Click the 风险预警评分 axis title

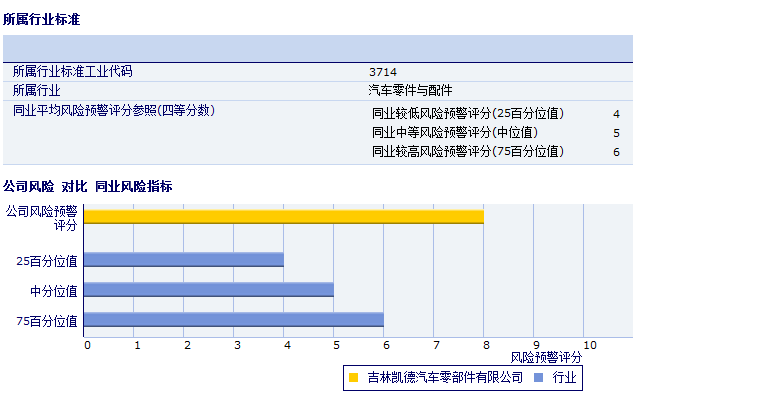click(x=545, y=357)
